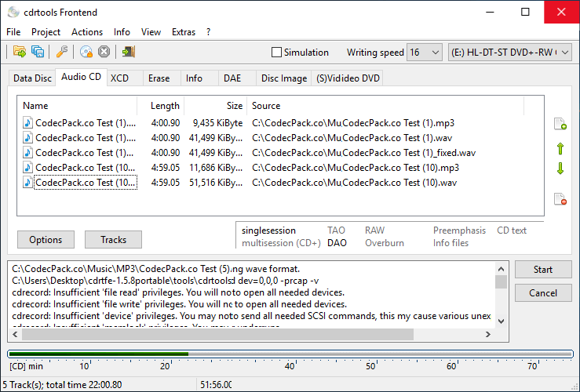Open the Extras menu

click(184, 32)
